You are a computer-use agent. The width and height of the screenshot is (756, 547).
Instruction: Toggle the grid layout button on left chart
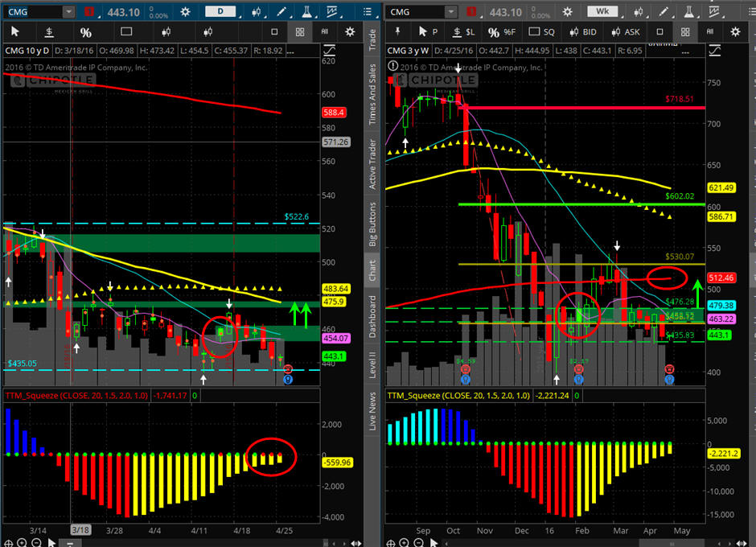click(x=299, y=32)
